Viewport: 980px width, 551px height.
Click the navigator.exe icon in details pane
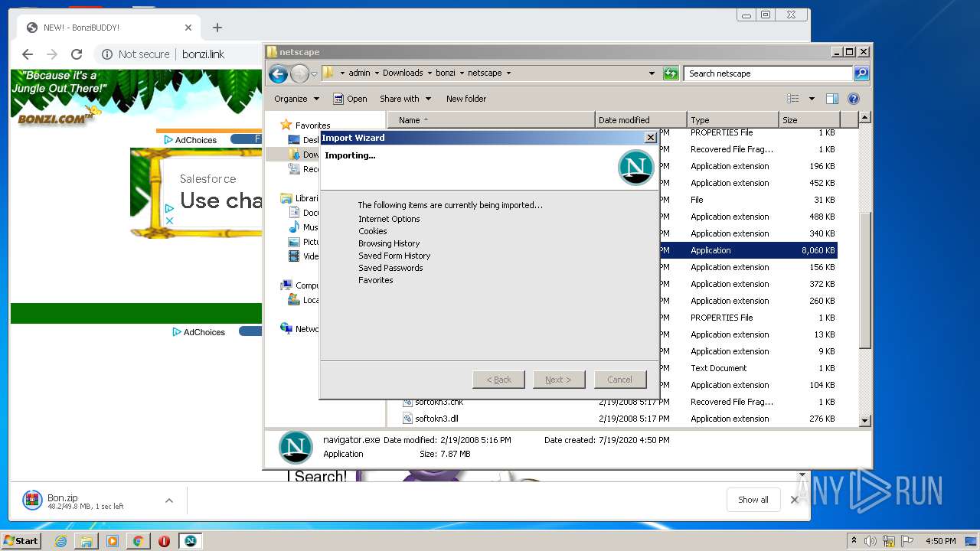296,448
